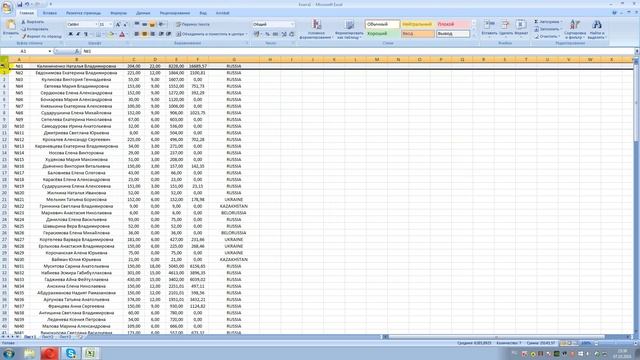Toggle Bold formatting
The image size is (640, 360).
(x=70, y=34)
